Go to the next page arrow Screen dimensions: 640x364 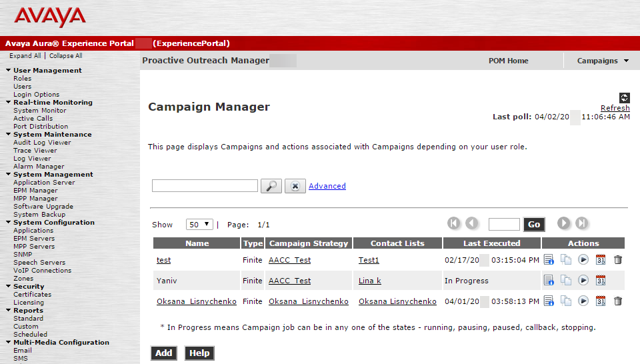coord(564,223)
